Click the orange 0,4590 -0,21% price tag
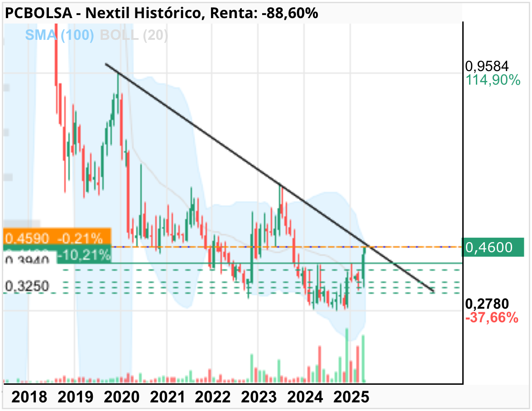Image resolution: width=532 pixels, height=411 pixels. [57, 236]
